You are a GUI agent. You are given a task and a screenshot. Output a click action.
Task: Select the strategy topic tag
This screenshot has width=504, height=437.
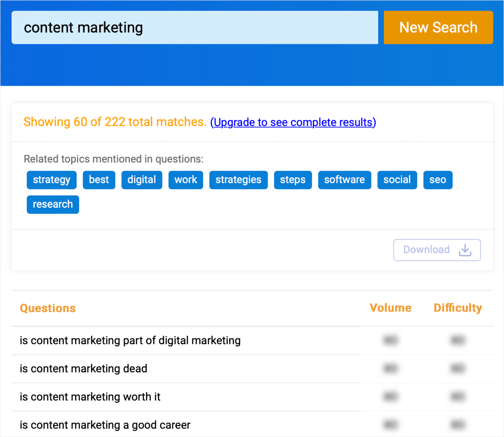(51, 180)
